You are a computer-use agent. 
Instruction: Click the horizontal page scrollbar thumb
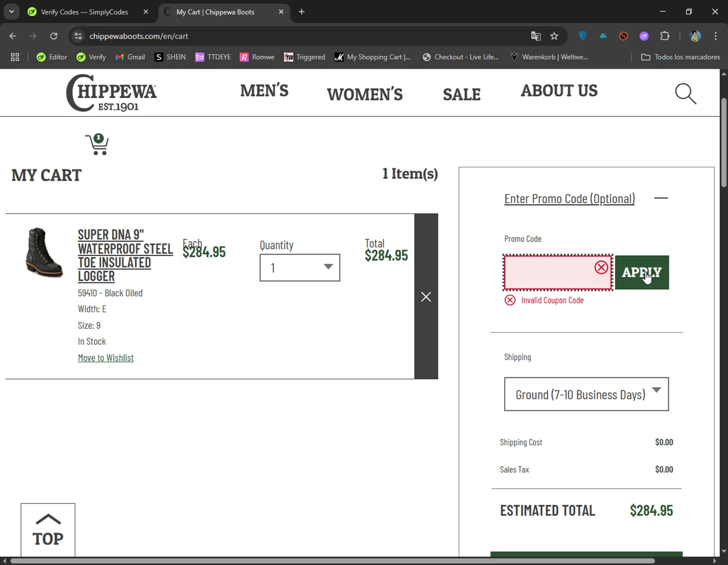point(332,561)
